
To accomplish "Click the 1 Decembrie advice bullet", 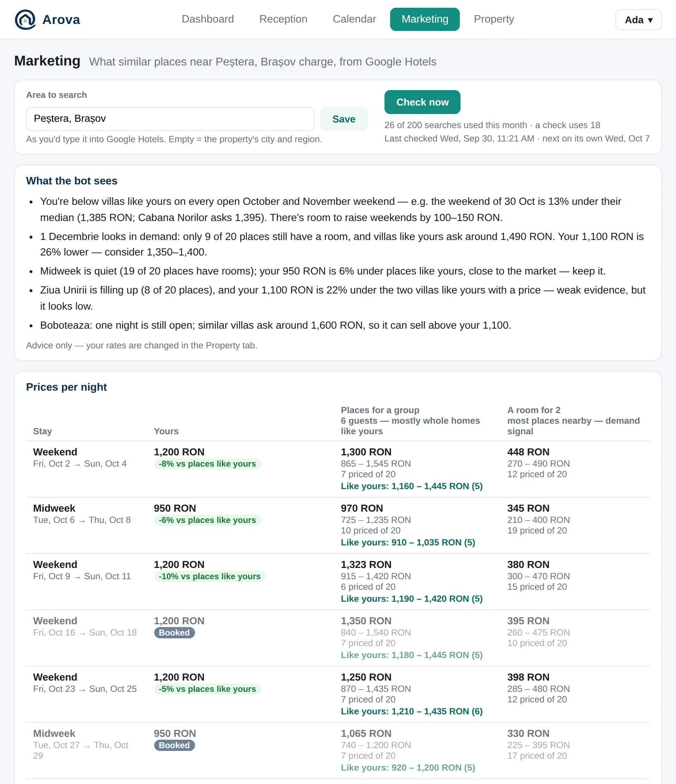I will coord(343,245).
